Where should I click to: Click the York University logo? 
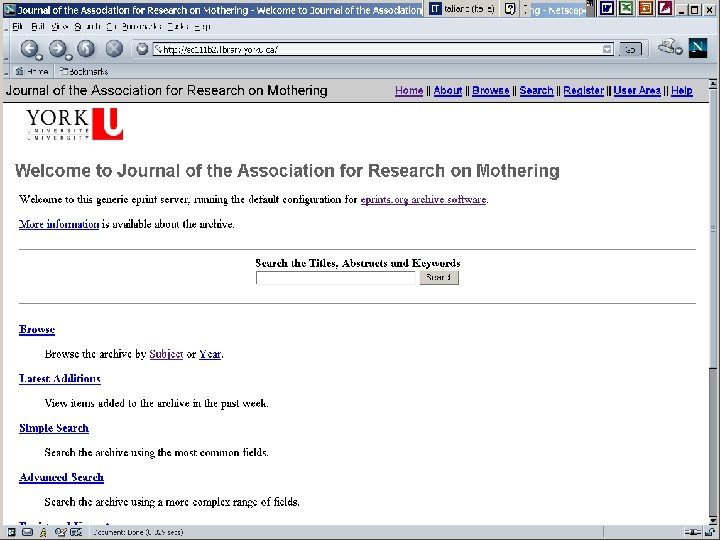point(75,124)
